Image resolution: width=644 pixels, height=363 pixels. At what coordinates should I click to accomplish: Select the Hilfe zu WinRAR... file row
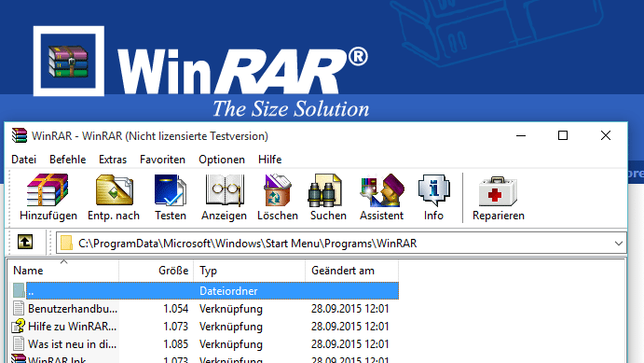pos(204,326)
